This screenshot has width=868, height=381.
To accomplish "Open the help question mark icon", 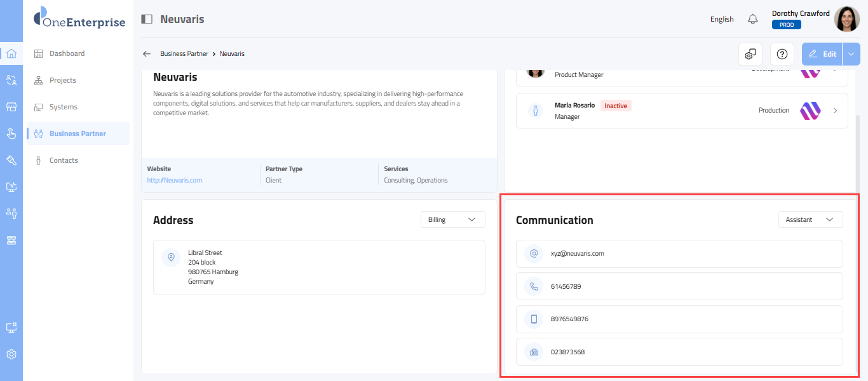I will pos(782,54).
